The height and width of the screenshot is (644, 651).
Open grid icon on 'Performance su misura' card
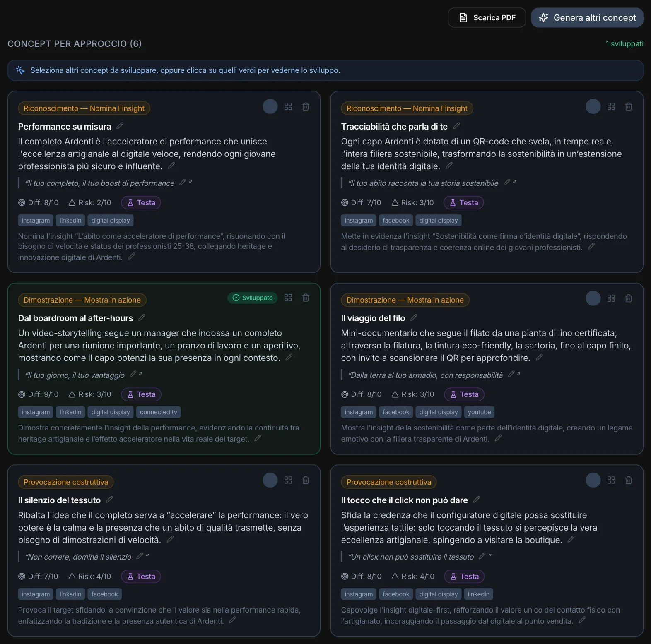[288, 106]
